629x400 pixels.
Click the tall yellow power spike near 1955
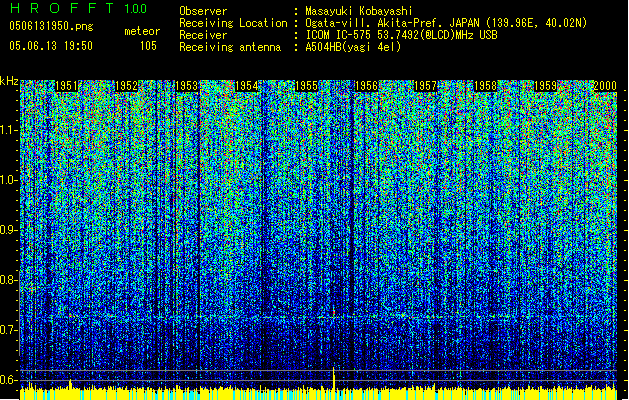pyautogui.click(x=334, y=378)
